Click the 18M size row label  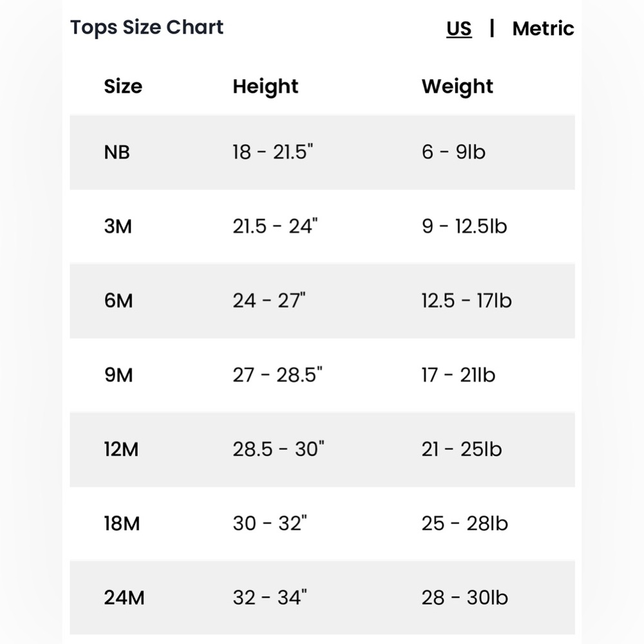pyautogui.click(x=122, y=524)
